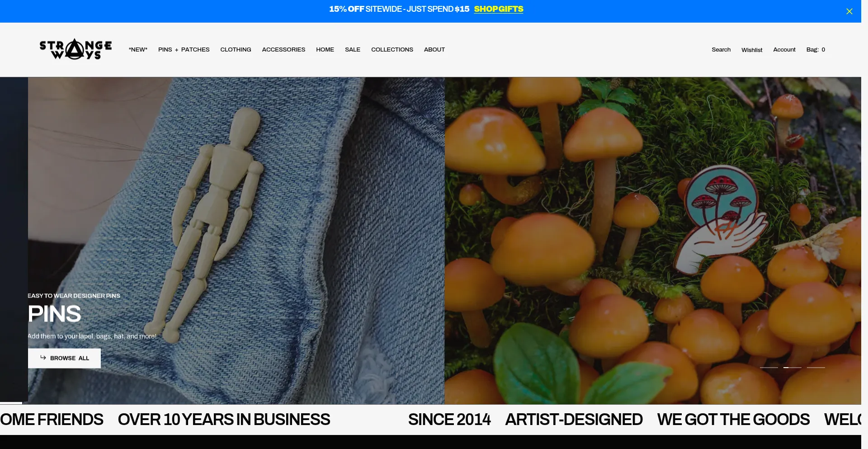Viewport: 868px width, 449px height.
Task: Expand the Clothing menu
Action: point(236,50)
